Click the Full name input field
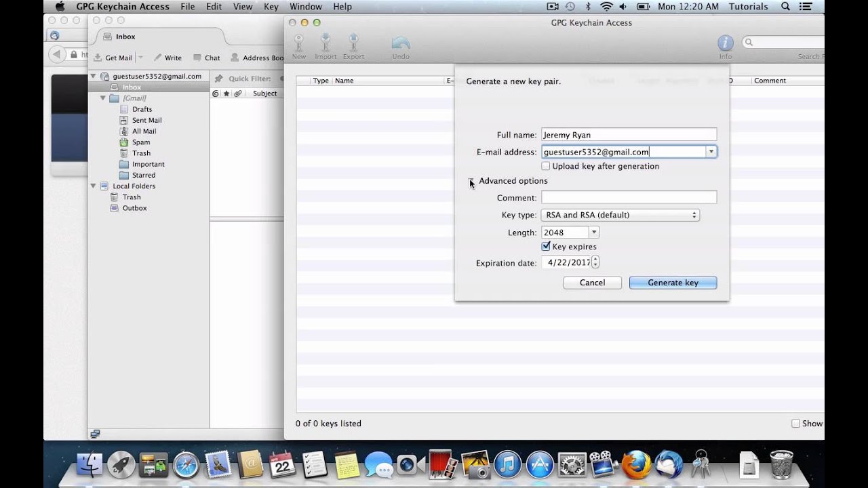868x488 pixels. [629, 135]
